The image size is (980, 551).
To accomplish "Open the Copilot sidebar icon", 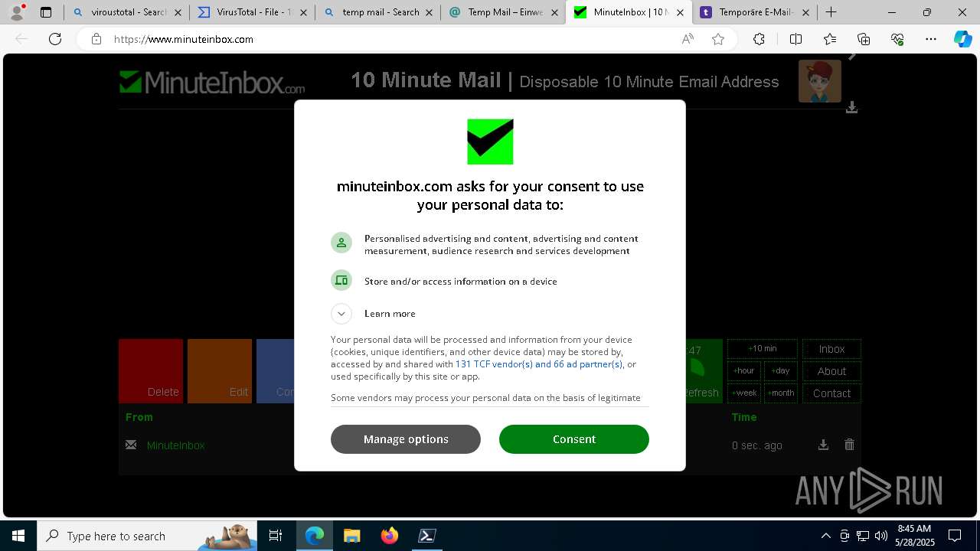I will pos(962,39).
